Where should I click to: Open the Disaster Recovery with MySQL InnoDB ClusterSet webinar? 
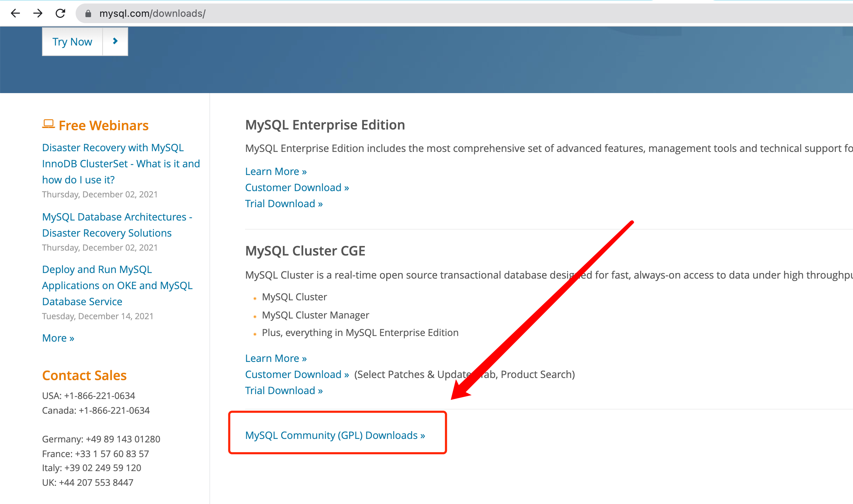point(121,163)
